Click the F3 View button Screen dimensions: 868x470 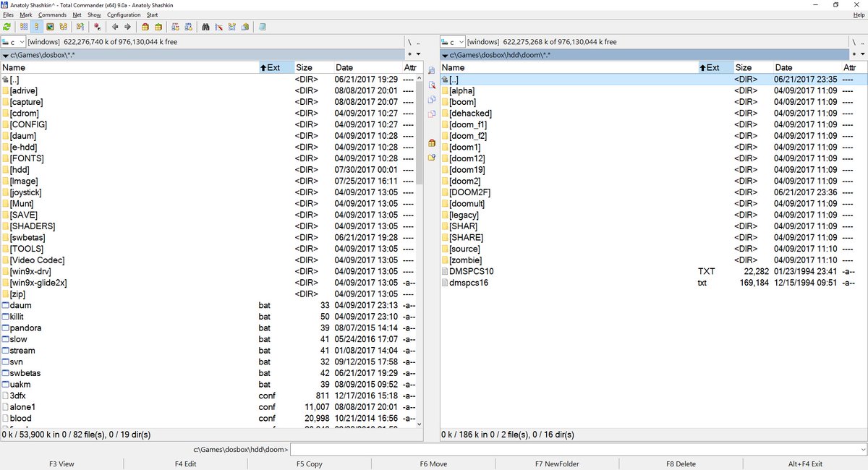tap(61, 463)
